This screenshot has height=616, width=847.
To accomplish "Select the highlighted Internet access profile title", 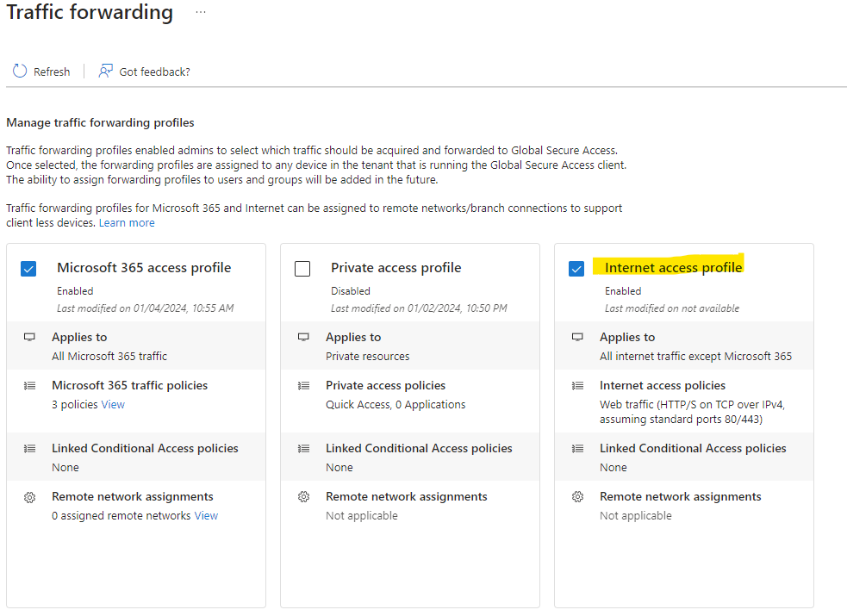I will click(x=673, y=267).
